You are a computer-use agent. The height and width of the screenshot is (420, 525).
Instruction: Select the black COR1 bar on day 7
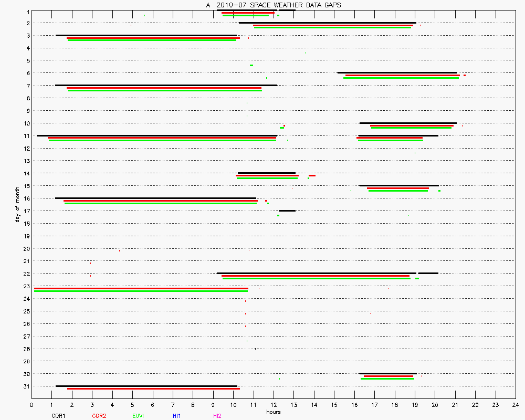[x=166, y=85]
